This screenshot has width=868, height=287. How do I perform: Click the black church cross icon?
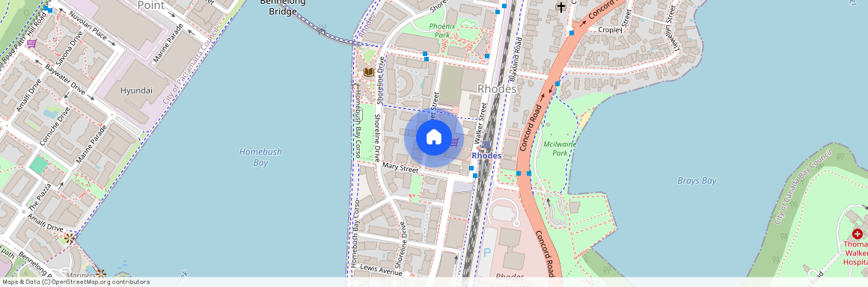click(561, 7)
